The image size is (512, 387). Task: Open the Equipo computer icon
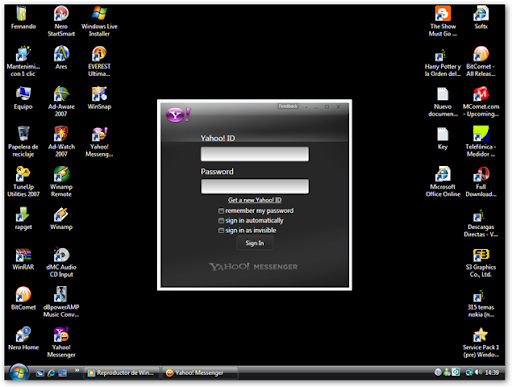[23, 94]
